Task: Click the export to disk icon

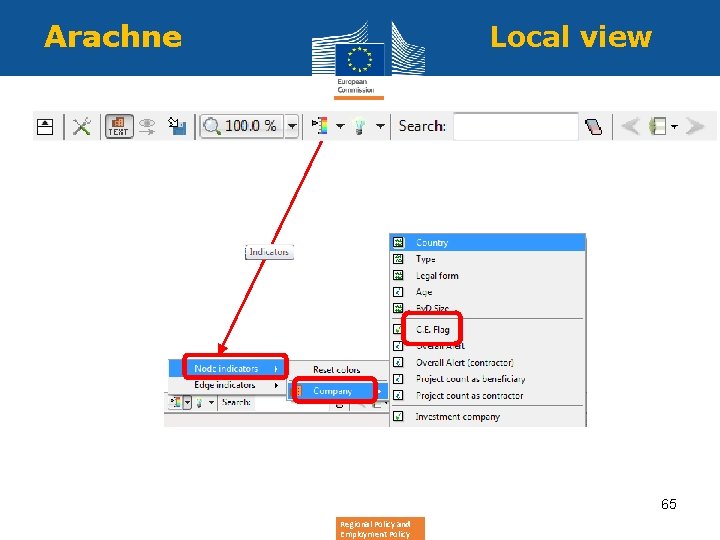Action: pos(177,126)
